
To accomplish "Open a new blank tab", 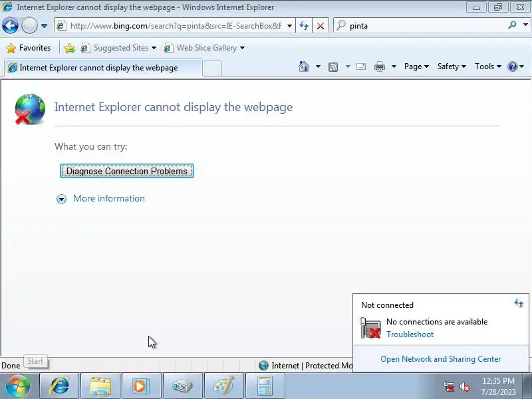I will coord(212,68).
